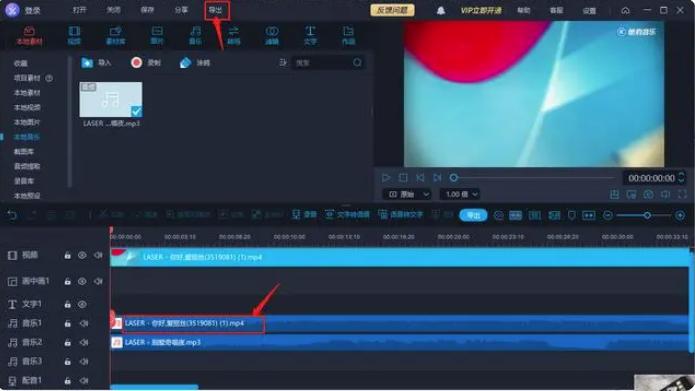The width and height of the screenshot is (695, 391).
Task: Open the 本地素材 tab with red icon
Action: coord(29,35)
